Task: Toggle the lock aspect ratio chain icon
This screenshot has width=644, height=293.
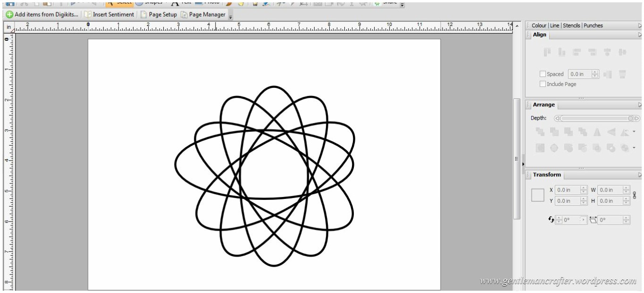Action: [x=635, y=195]
